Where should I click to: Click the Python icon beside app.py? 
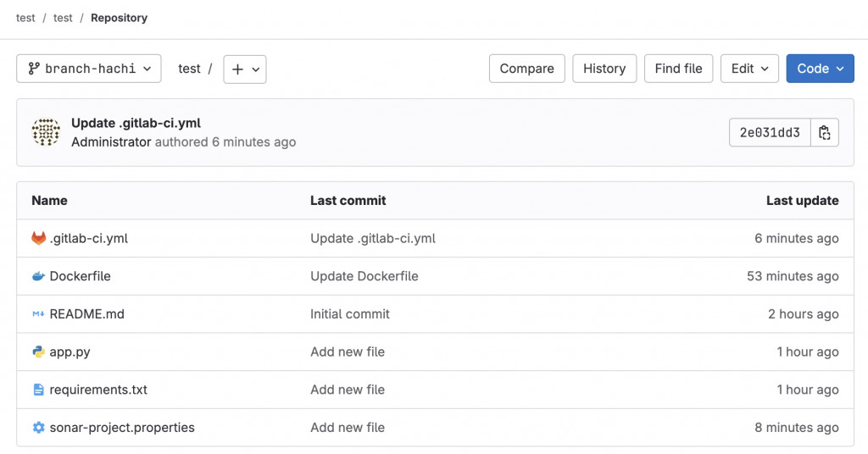tap(38, 352)
